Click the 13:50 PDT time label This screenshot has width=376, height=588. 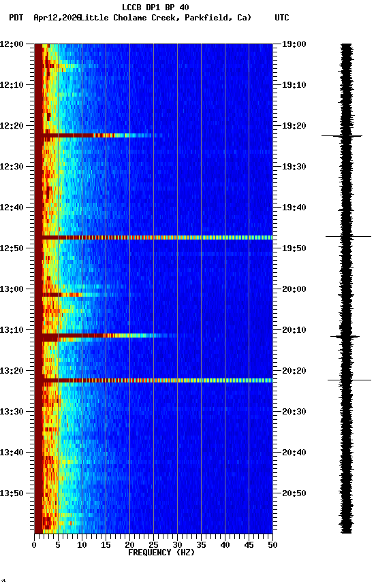(12, 493)
